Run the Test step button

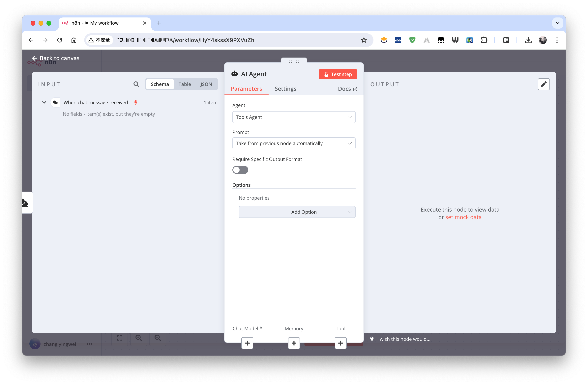[x=338, y=74]
